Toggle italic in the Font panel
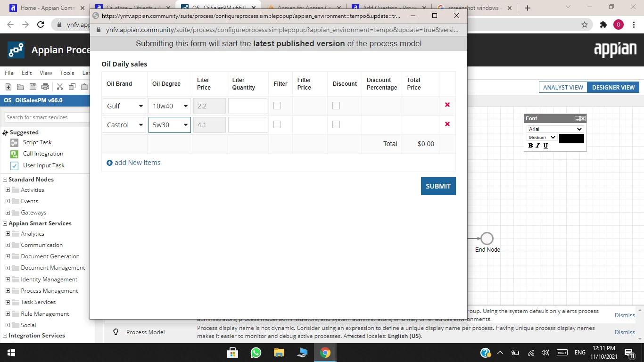 [x=537, y=146]
